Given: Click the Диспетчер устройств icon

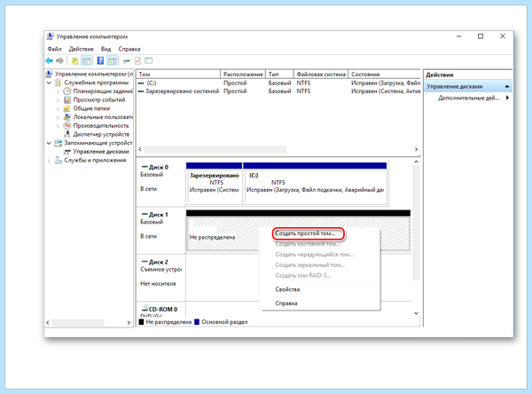Looking at the screenshot, I should click(67, 134).
